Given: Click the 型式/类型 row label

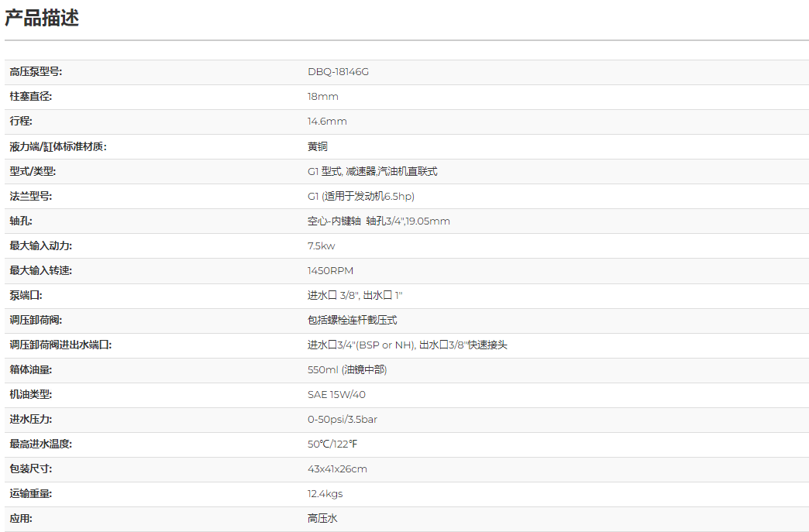Looking at the screenshot, I should tap(33, 171).
